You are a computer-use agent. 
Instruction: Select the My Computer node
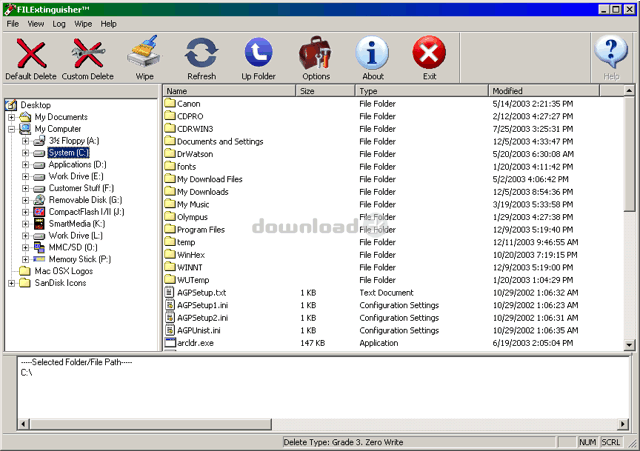pos(58,129)
